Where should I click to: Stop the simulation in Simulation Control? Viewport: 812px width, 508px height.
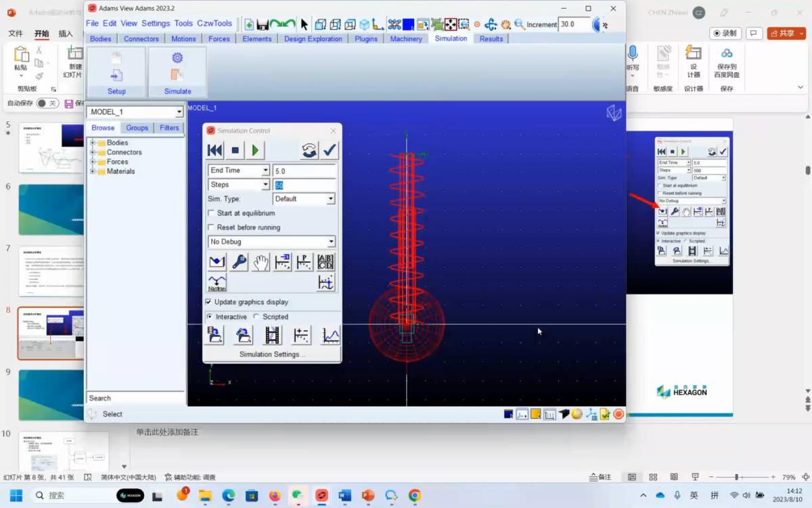235,150
